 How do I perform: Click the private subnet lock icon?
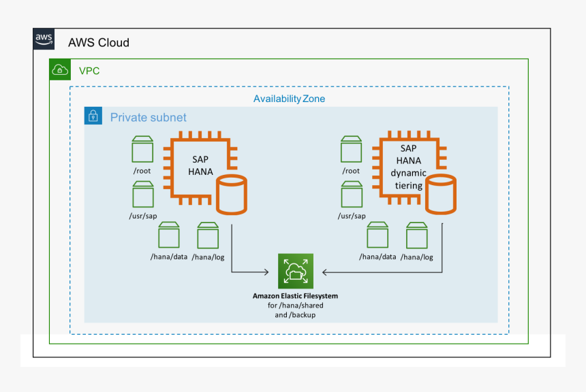tap(93, 116)
